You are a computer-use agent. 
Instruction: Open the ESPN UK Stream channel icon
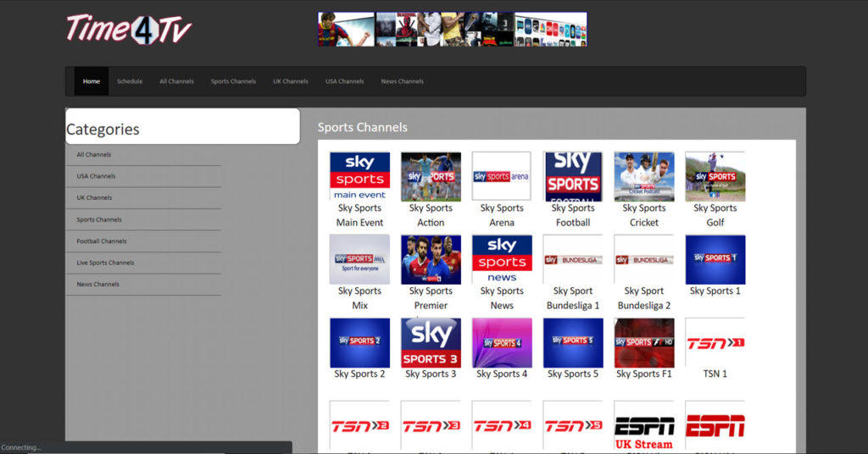(644, 427)
